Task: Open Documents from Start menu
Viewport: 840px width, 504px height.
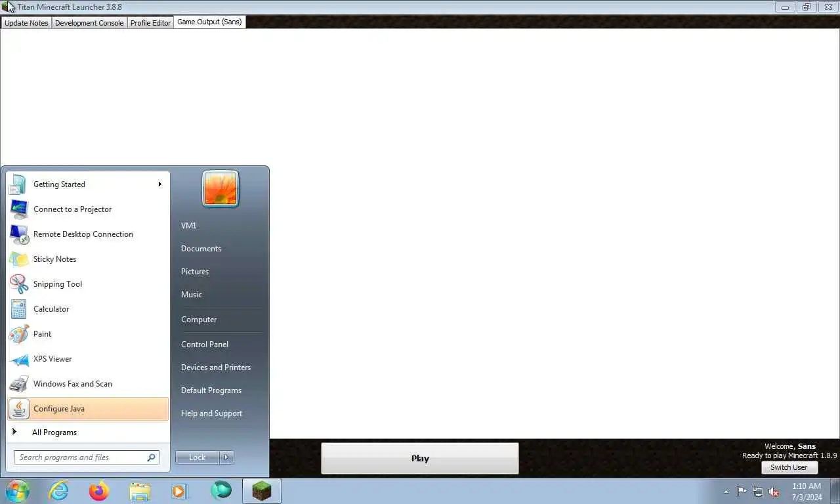Action: pyautogui.click(x=201, y=249)
